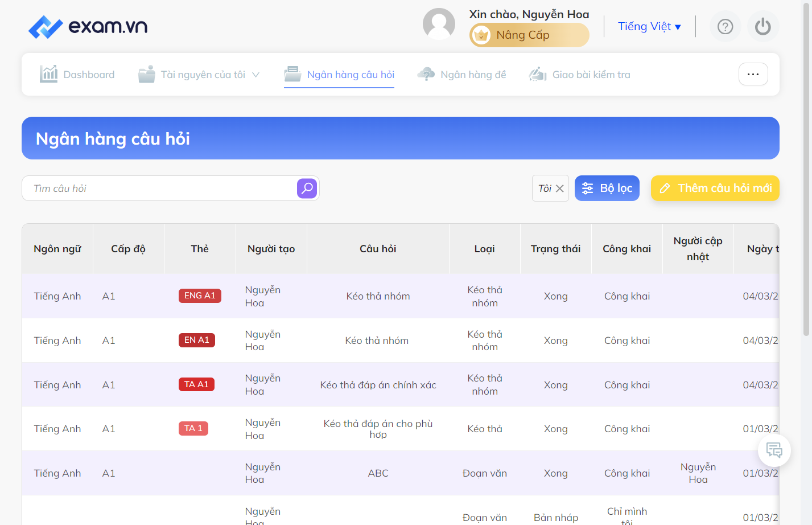
Task: Open the question Kéo thả đáp án cho phù hợp
Action: [378, 429]
